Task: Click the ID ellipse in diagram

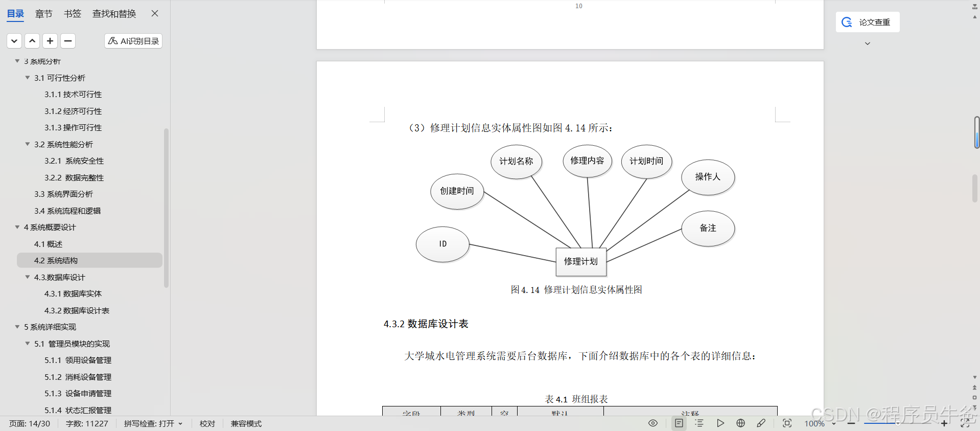Action: click(x=442, y=244)
